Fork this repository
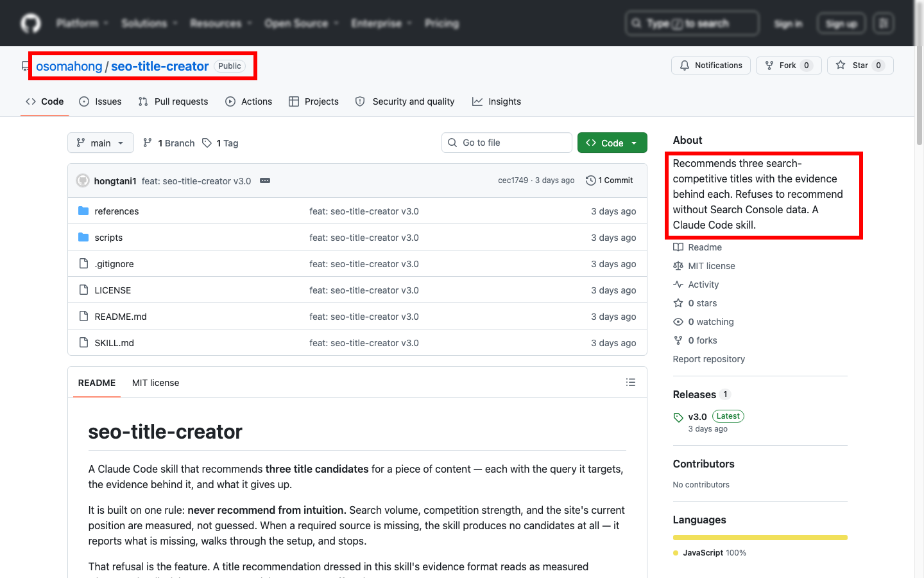This screenshot has height=578, width=924. pos(789,66)
